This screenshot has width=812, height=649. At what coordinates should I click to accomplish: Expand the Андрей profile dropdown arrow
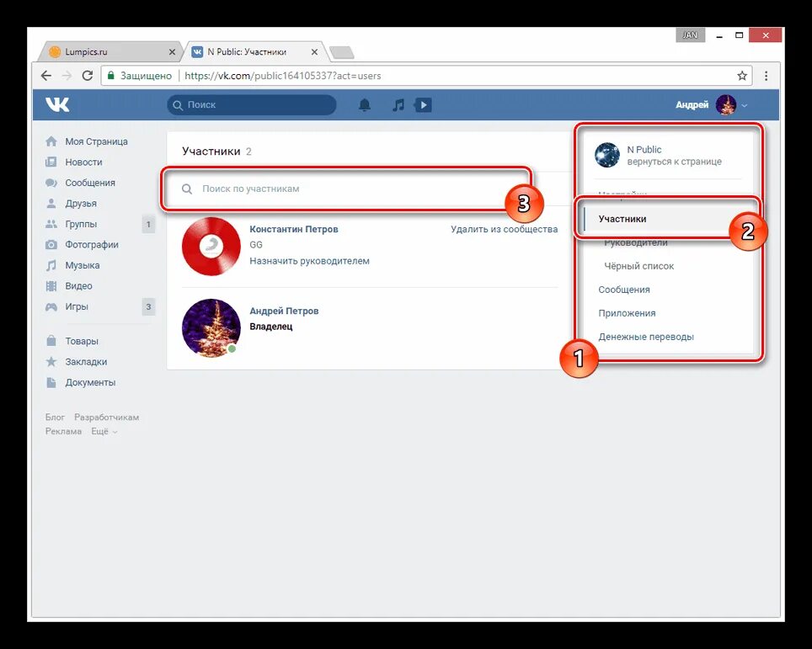[x=745, y=105]
